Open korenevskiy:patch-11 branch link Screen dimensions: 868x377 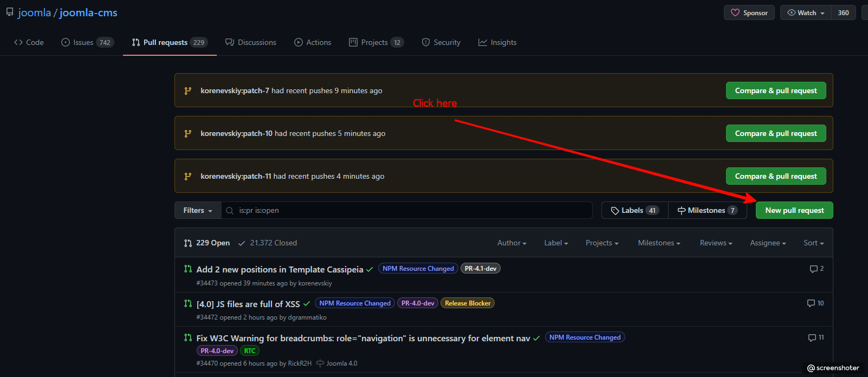236,176
